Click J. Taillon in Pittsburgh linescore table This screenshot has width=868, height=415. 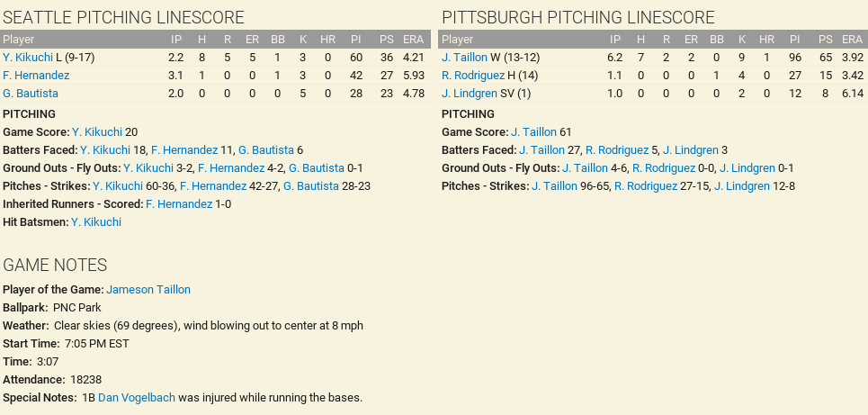[x=464, y=58]
